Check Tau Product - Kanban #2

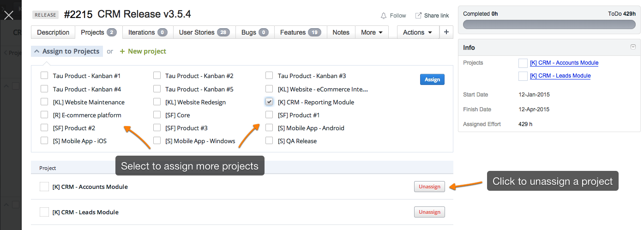(x=157, y=76)
